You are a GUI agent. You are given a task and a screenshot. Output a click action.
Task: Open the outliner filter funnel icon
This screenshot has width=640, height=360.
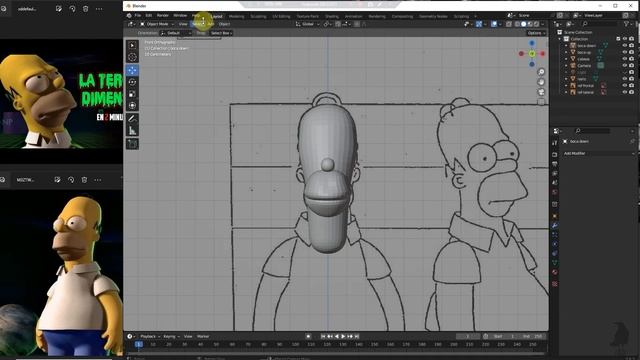pyautogui.click(x=627, y=24)
